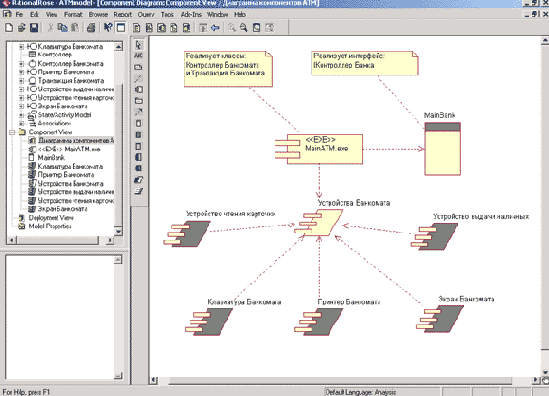Click browser tree scroll up arrow

118,46
